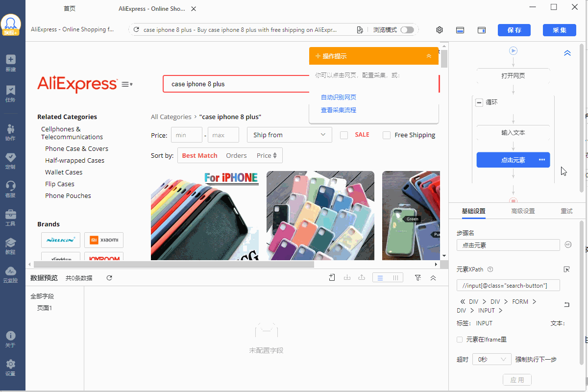Collapse the 操作提示 tips panel
588x392 pixels.
point(429,56)
